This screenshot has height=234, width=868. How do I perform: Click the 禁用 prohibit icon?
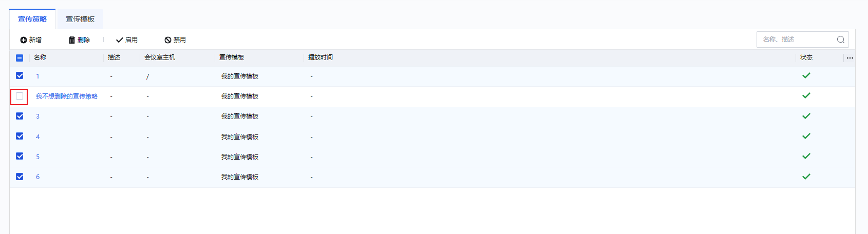[168, 40]
